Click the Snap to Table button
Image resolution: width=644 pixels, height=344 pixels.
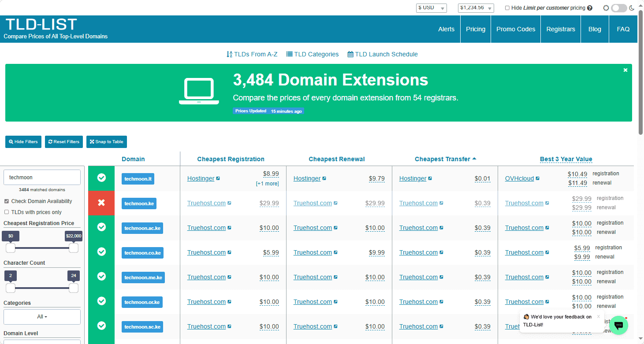click(x=107, y=142)
